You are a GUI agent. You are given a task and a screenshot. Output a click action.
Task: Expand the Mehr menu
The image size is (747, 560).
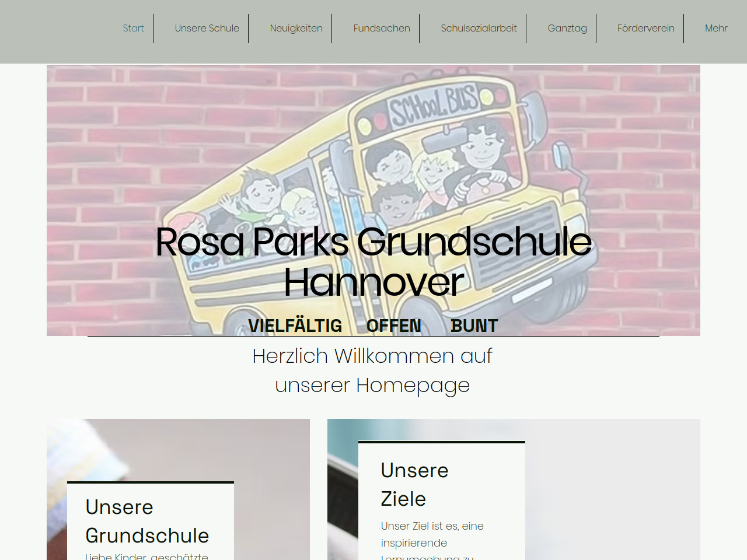point(716,28)
